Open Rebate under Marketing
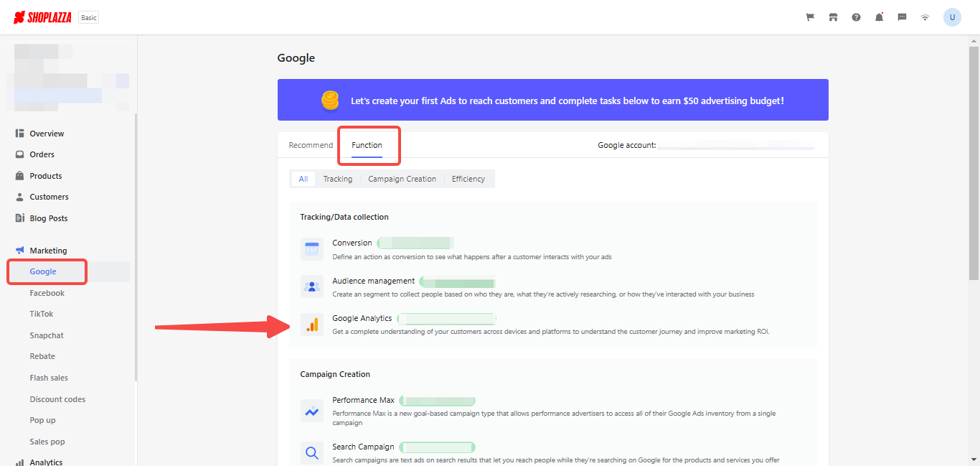The height and width of the screenshot is (466, 980). coord(42,356)
